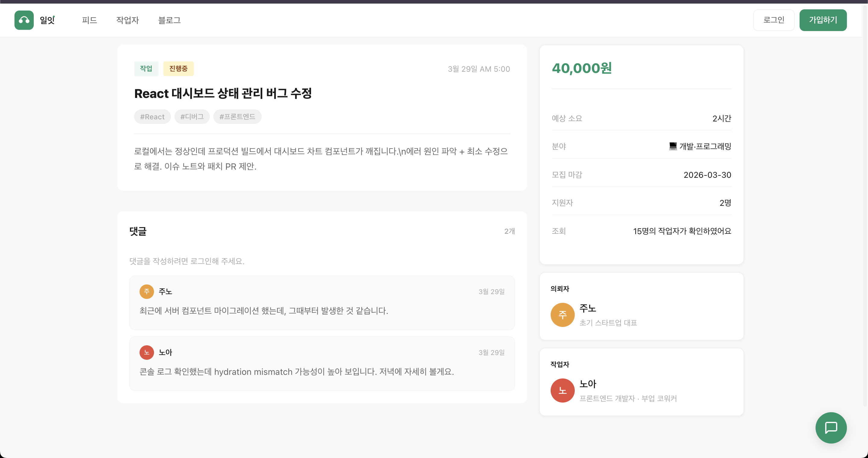The width and height of the screenshot is (868, 458).
Task: Click the deadline date 2026-03-30
Action: [707, 175]
